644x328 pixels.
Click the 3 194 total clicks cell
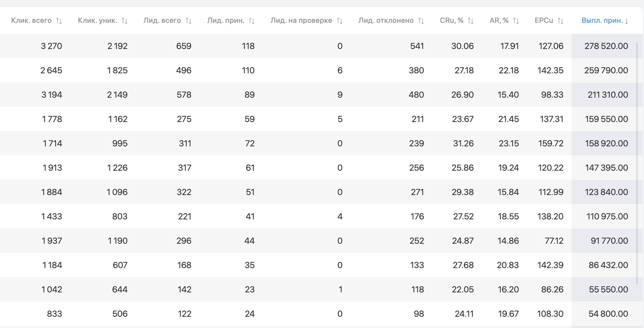pos(51,95)
